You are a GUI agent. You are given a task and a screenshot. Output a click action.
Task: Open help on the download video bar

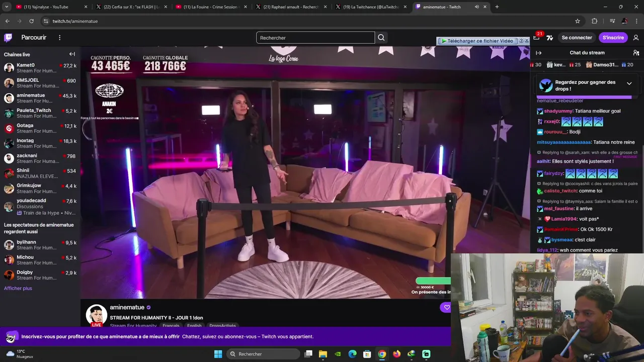pyautogui.click(x=521, y=41)
